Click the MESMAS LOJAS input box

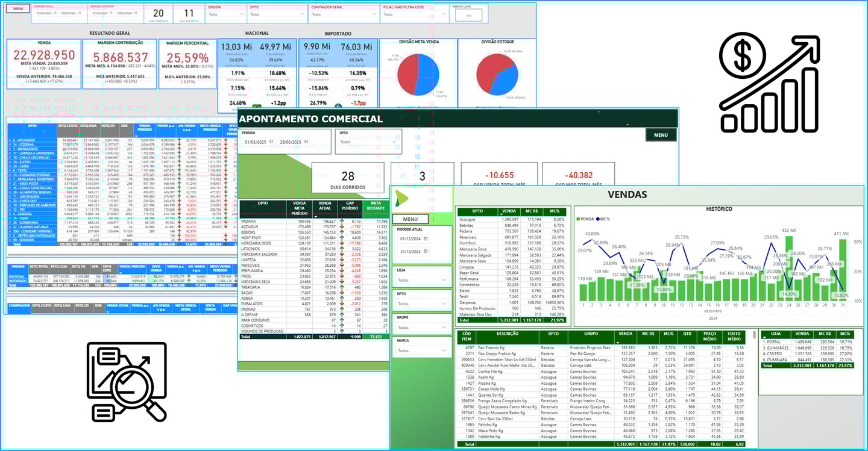(468, 16)
